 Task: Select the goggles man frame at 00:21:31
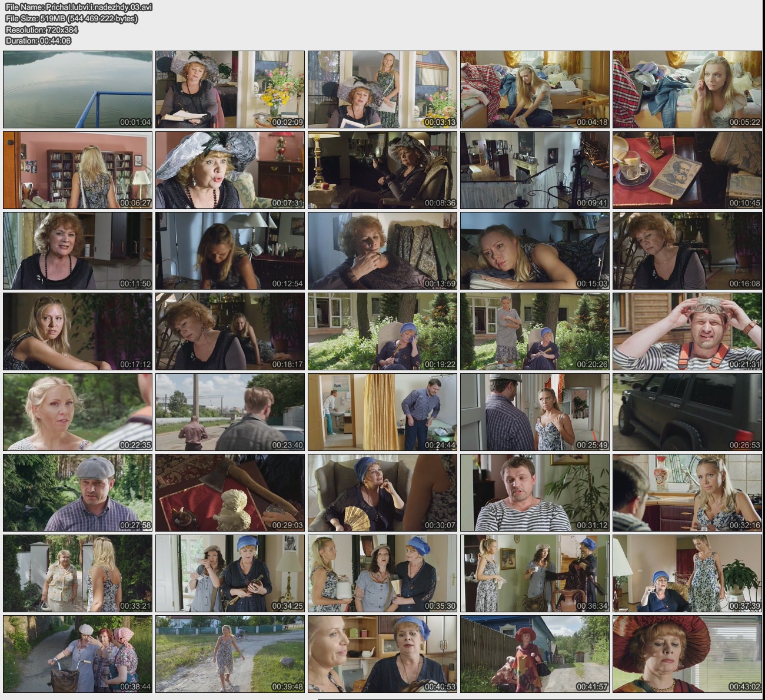click(687, 331)
